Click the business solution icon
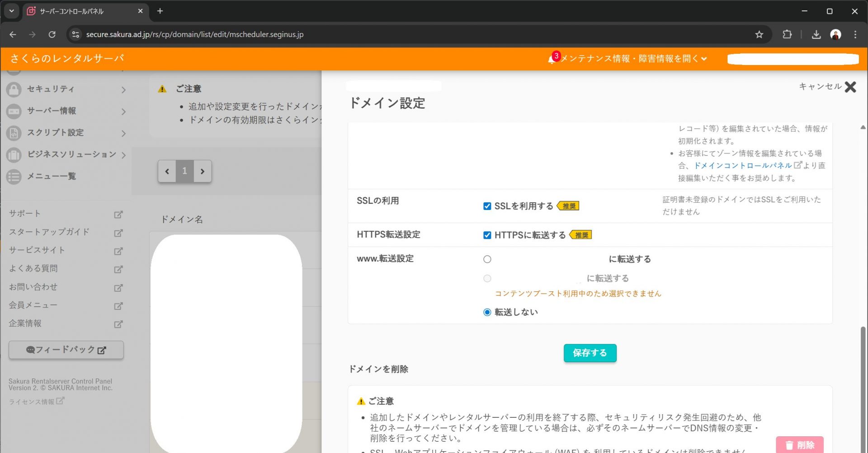This screenshot has height=453, width=868. coord(14,155)
